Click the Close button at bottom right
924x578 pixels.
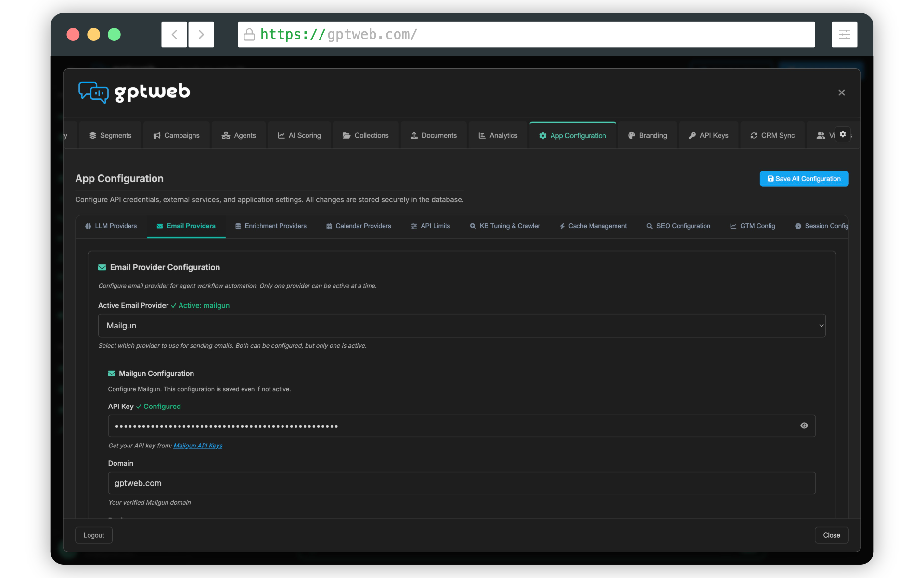(832, 535)
